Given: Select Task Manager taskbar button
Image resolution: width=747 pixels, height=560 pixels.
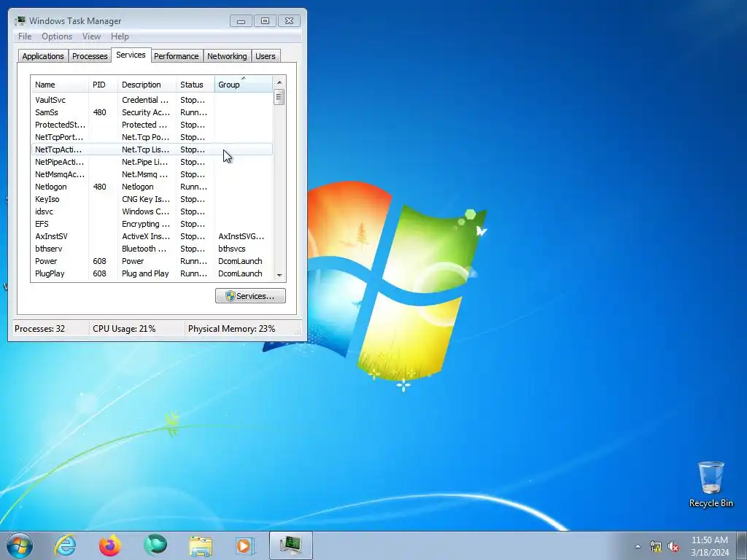Looking at the screenshot, I should click(290, 545).
